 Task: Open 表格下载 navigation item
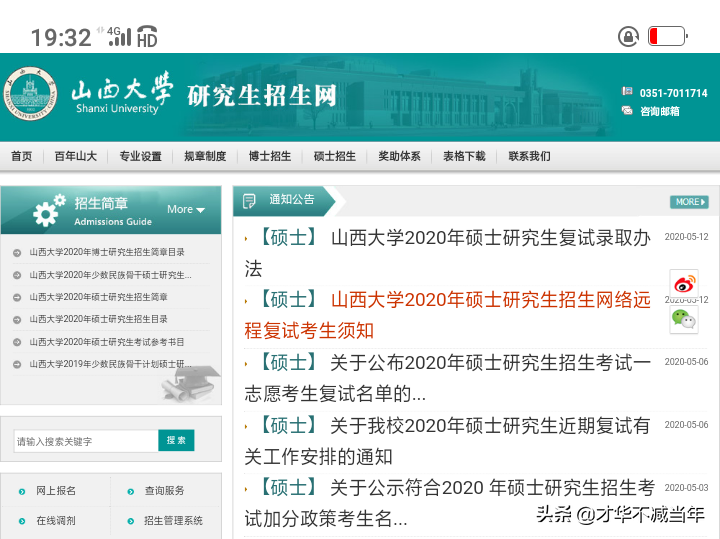[x=464, y=156]
